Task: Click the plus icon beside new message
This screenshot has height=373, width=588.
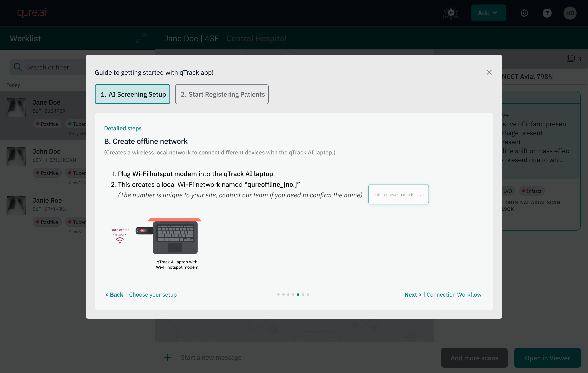Action: pyautogui.click(x=168, y=357)
